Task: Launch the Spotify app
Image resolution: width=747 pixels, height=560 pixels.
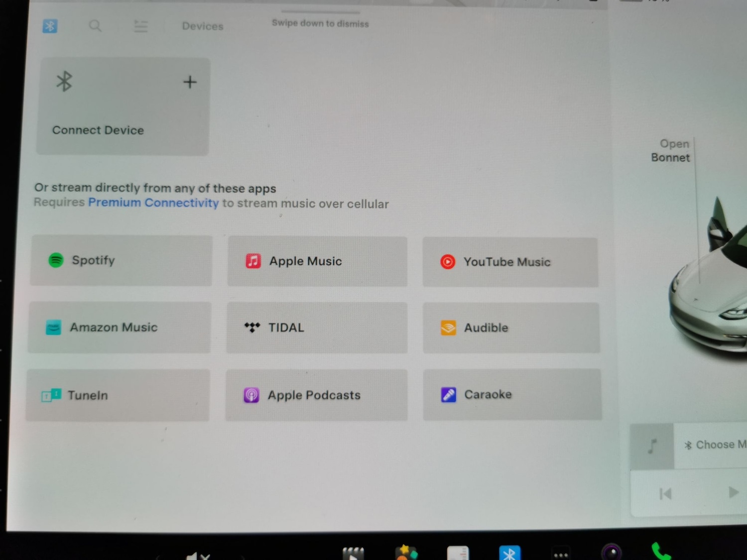Action: (121, 260)
